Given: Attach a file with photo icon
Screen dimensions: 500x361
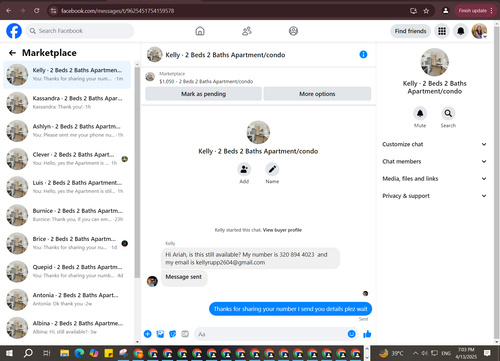Looking at the screenshot, I should coord(160,334).
